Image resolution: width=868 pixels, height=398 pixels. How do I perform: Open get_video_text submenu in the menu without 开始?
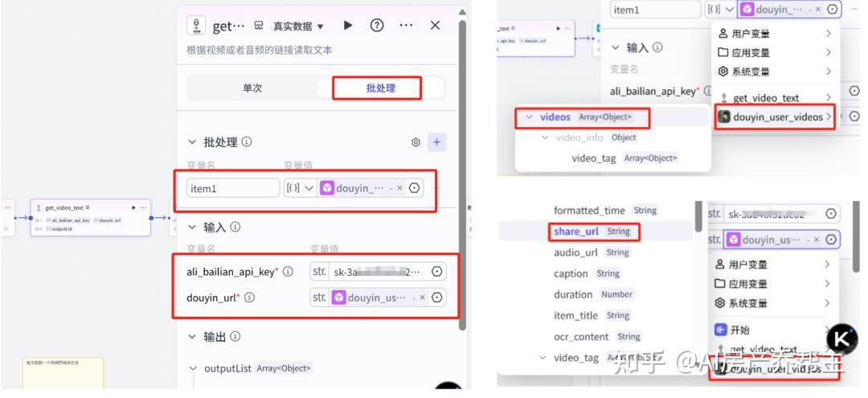775,98
